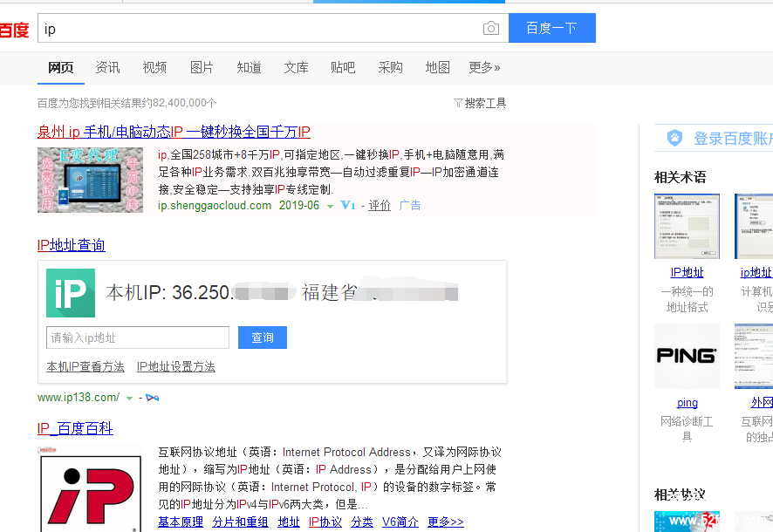Open the 分类 sublink
The image size is (773, 532).
point(362,522)
